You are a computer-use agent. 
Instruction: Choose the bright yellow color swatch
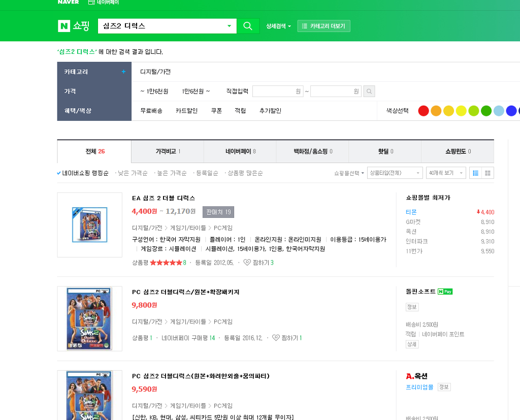(461, 111)
